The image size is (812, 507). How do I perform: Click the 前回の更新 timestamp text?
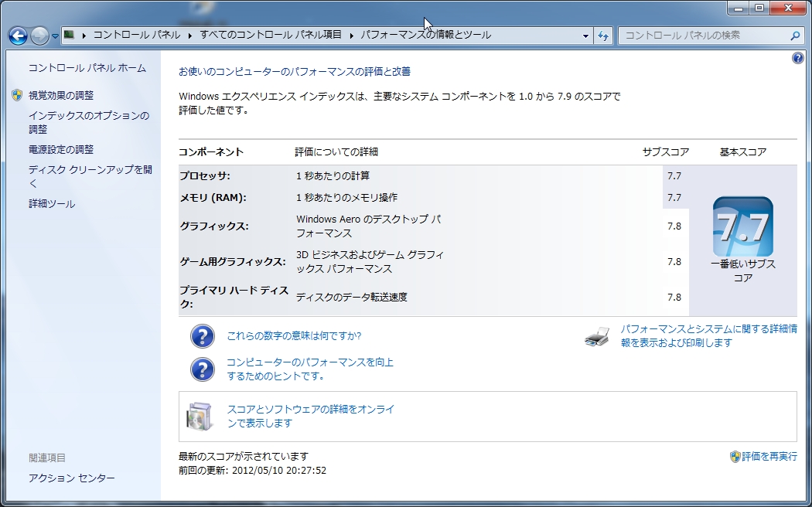click(x=253, y=470)
